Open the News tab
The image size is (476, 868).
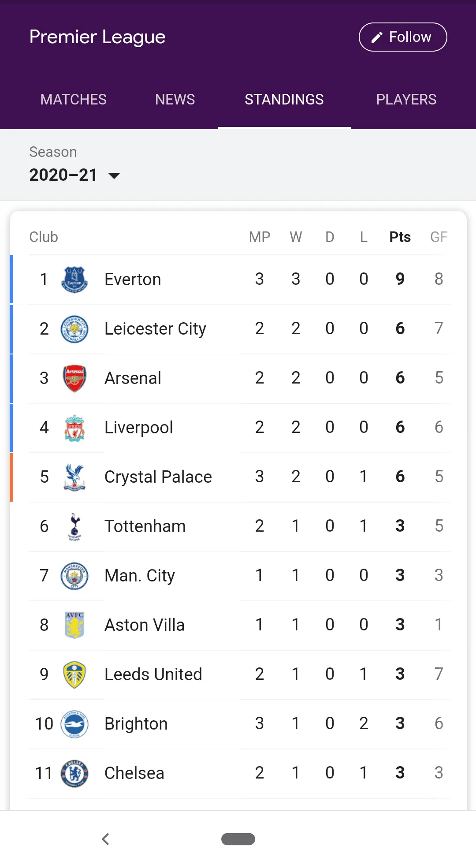pyautogui.click(x=175, y=100)
